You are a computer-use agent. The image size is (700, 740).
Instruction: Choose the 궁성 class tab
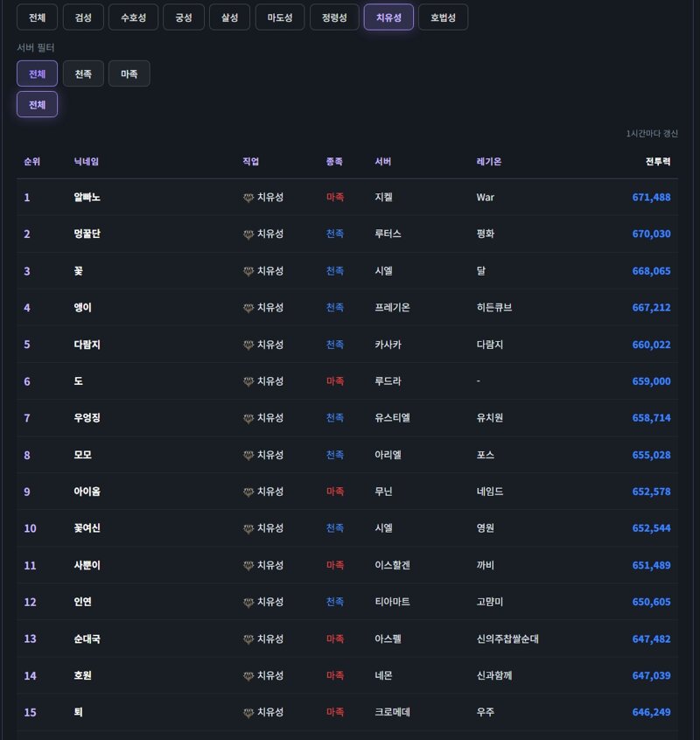(x=184, y=17)
